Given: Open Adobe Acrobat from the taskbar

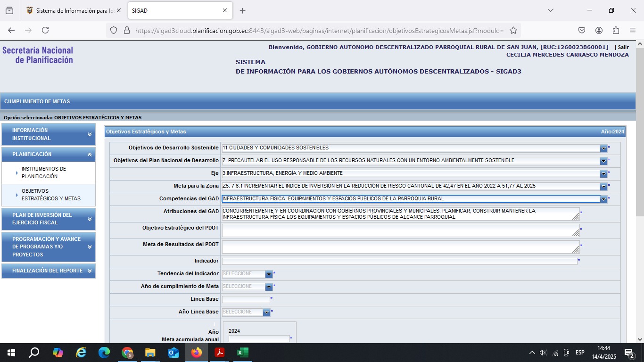Looking at the screenshot, I should coord(219,353).
